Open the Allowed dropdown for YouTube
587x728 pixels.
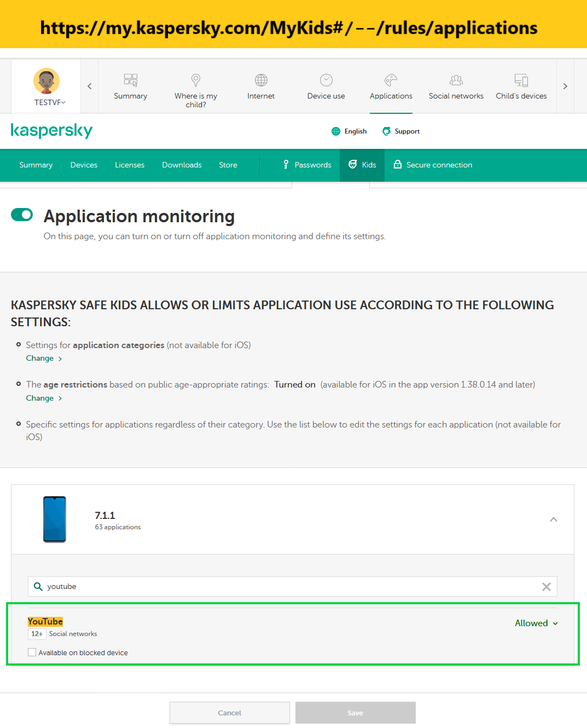pos(536,623)
